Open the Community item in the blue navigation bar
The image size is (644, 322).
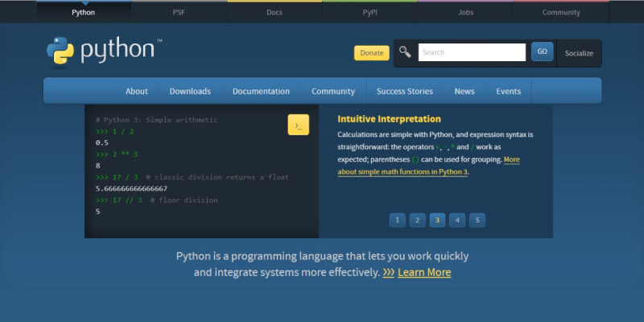(333, 91)
